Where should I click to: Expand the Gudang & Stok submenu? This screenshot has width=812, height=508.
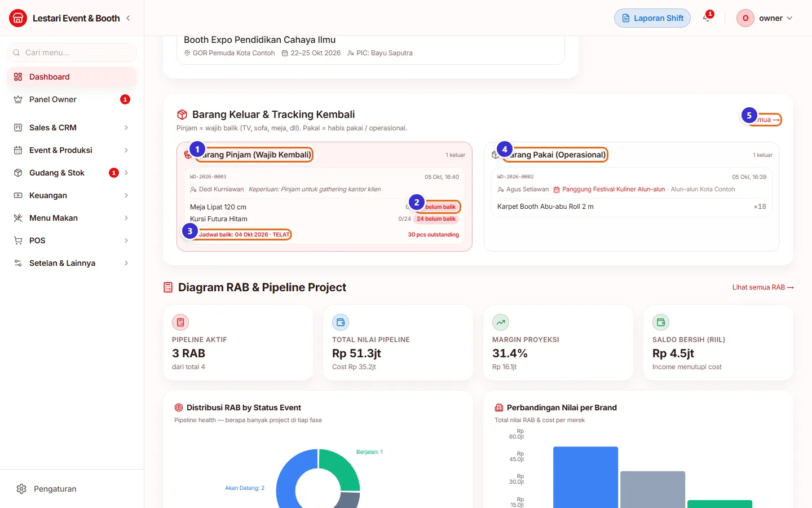(72, 173)
